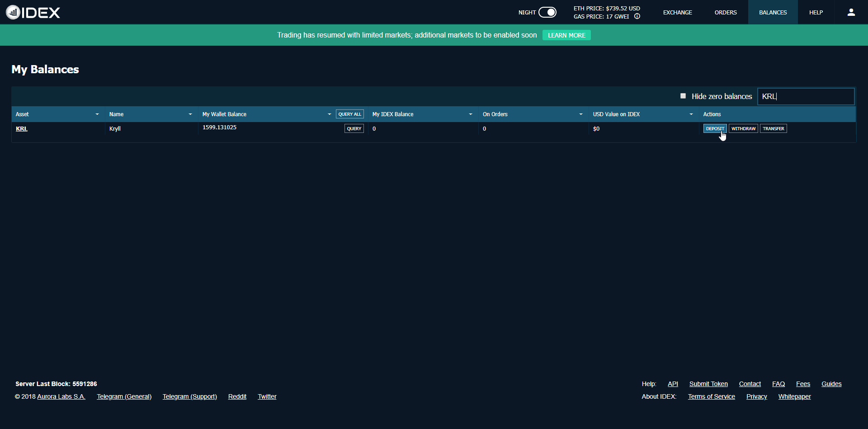Open the Guides link
The height and width of the screenshot is (429, 868).
pyautogui.click(x=831, y=384)
